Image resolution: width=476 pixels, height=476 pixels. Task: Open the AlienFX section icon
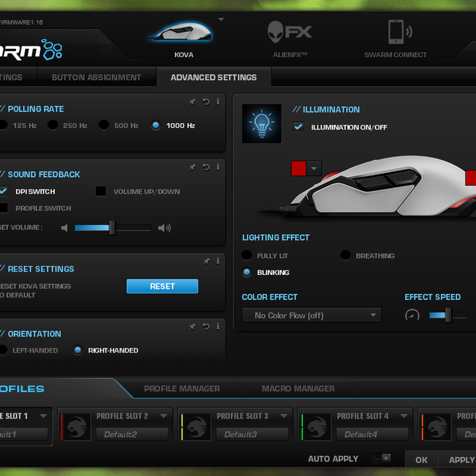[x=290, y=32]
